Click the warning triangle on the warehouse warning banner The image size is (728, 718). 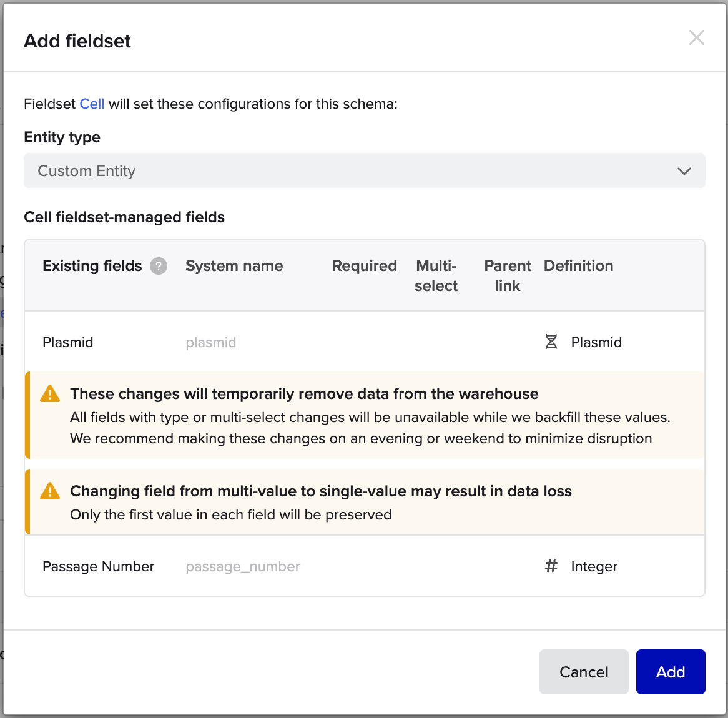(49, 394)
